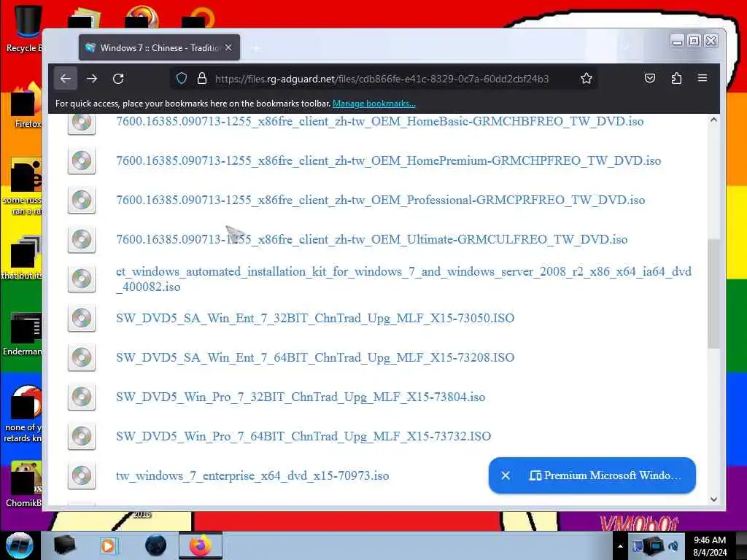Click disc icon beside automated installation kit

click(82, 279)
